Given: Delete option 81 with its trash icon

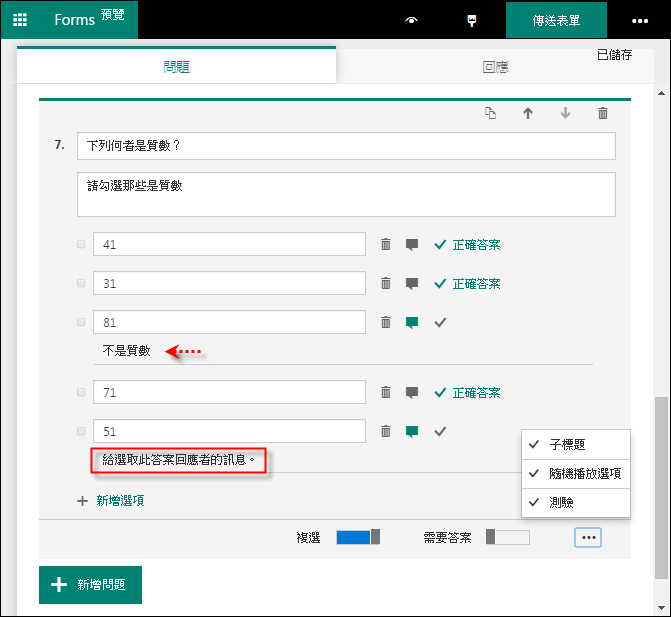Looking at the screenshot, I should click(386, 322).
